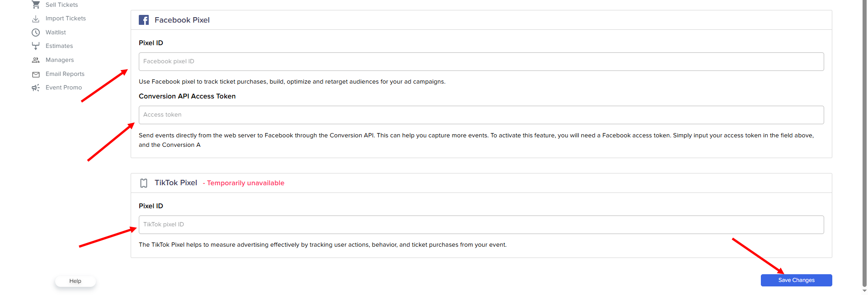Click the Sell Tickets cart icon

[36, 5]
